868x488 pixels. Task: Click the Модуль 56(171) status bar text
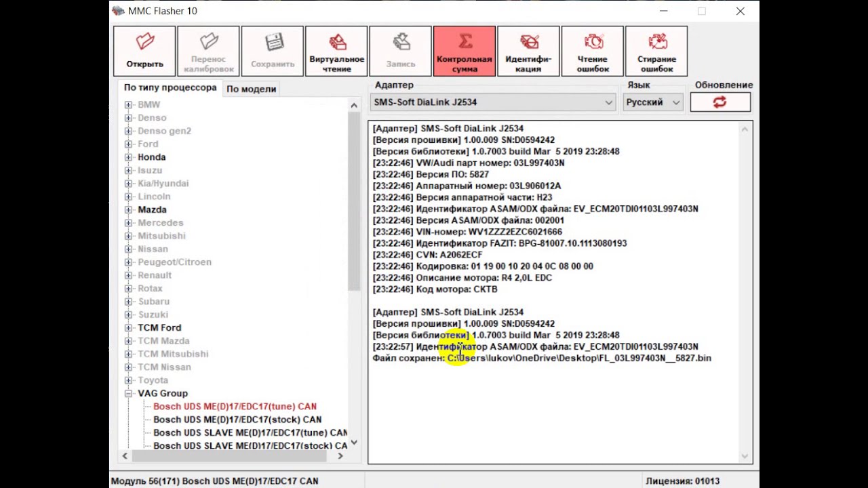[x=214, y=481]
